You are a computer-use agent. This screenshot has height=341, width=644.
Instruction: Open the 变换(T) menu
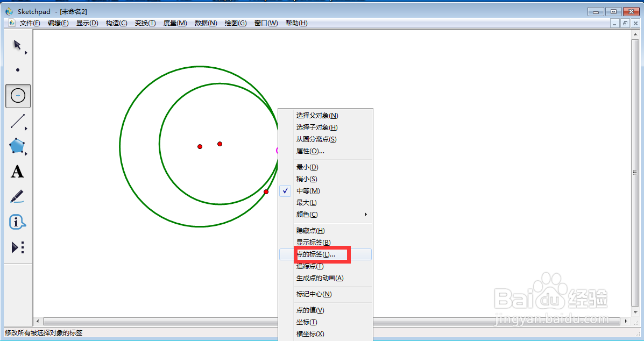pyautogui.click(x=145, y=23)
